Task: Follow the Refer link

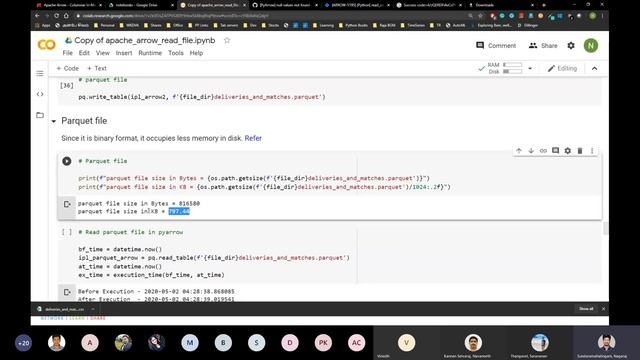Action: coord(253,138)
